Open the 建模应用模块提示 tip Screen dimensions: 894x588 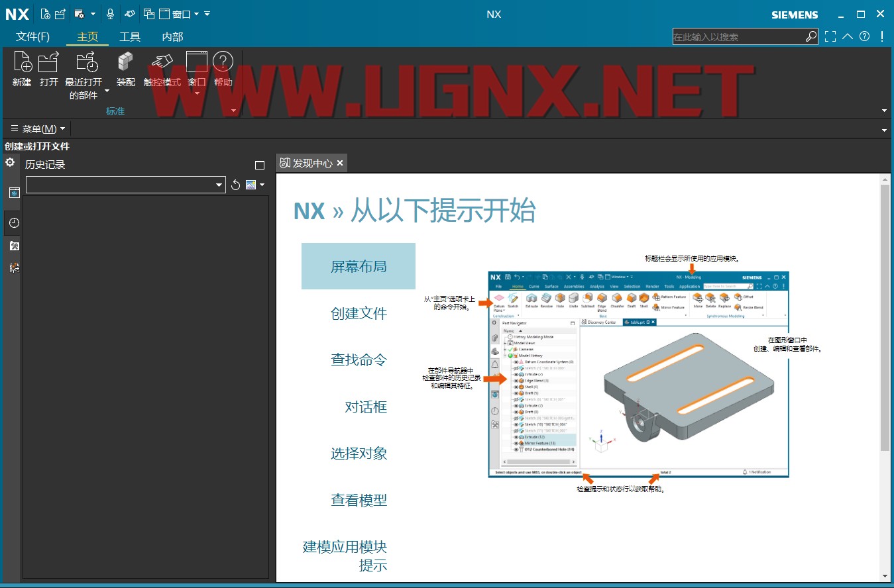(345, 556)
